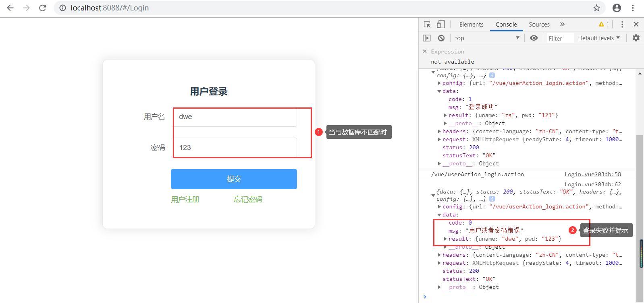Clear the console with the ban icon
644x303 pixels.
441,38
